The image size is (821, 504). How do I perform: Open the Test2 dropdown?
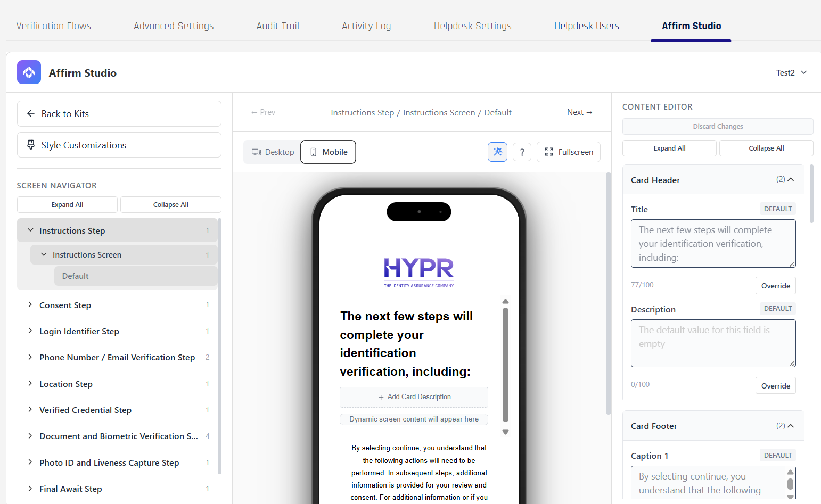tap(791, 73)
